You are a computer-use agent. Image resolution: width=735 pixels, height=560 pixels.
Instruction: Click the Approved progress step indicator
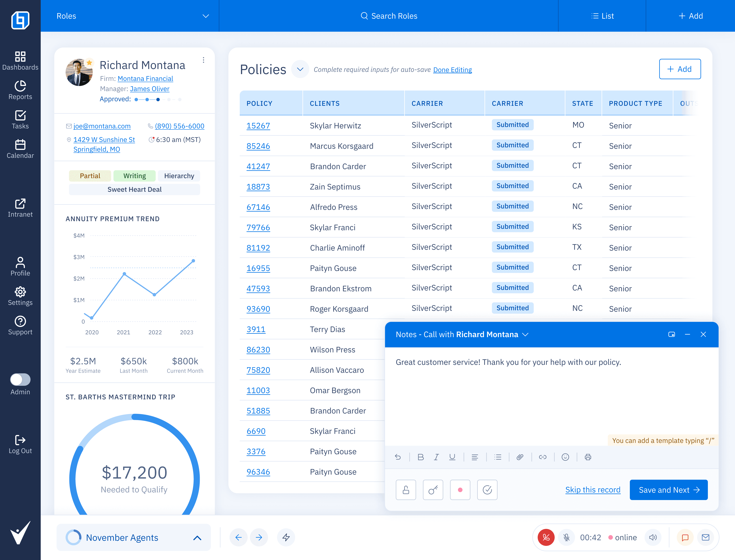158,99
